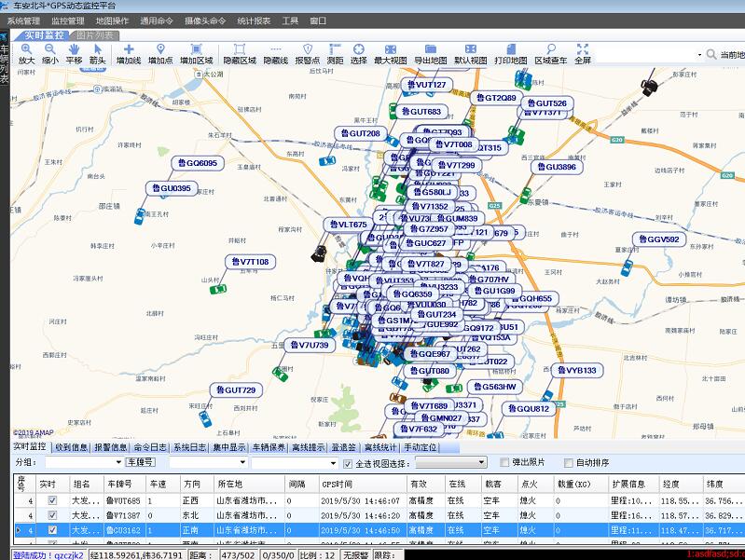
Task: Switch to the 图片列表 tab
Action: point(94,35)
